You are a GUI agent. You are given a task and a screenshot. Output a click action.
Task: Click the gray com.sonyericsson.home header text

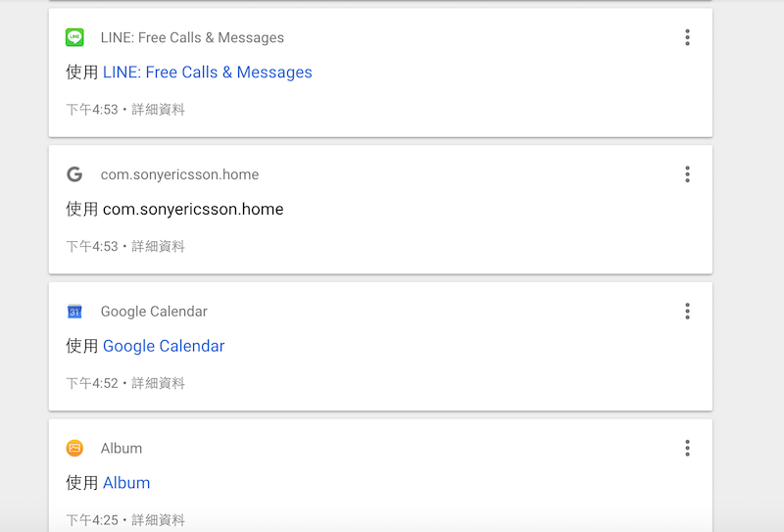179,174
